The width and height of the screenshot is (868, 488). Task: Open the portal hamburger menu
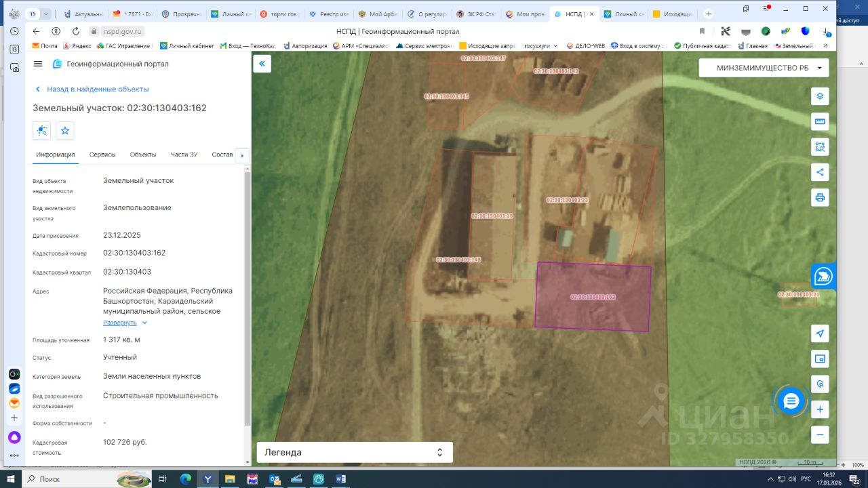coord(38,64)
